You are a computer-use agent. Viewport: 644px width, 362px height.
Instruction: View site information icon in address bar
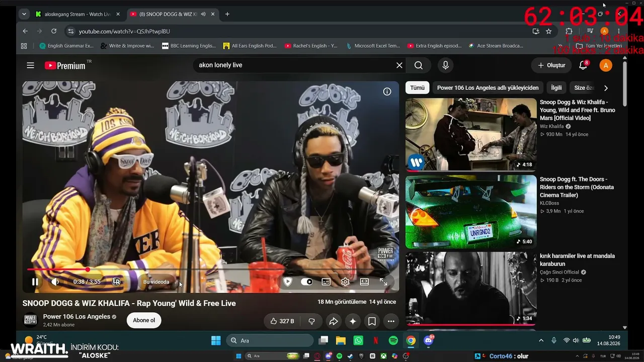pyautogui.click(x=70, y=31)
